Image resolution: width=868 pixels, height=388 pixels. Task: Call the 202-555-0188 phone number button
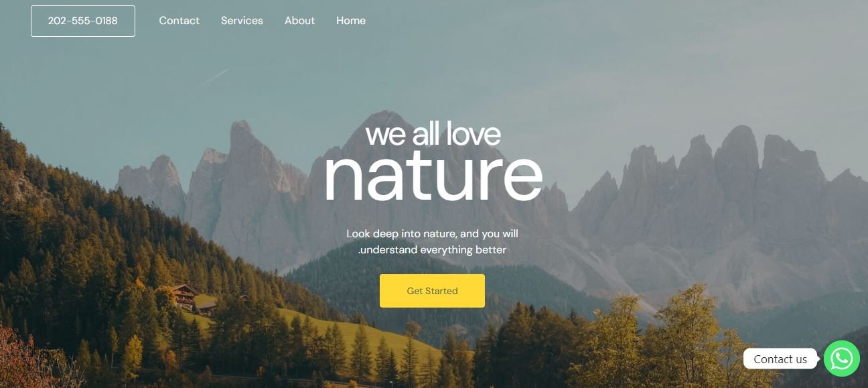click(83, 21)
